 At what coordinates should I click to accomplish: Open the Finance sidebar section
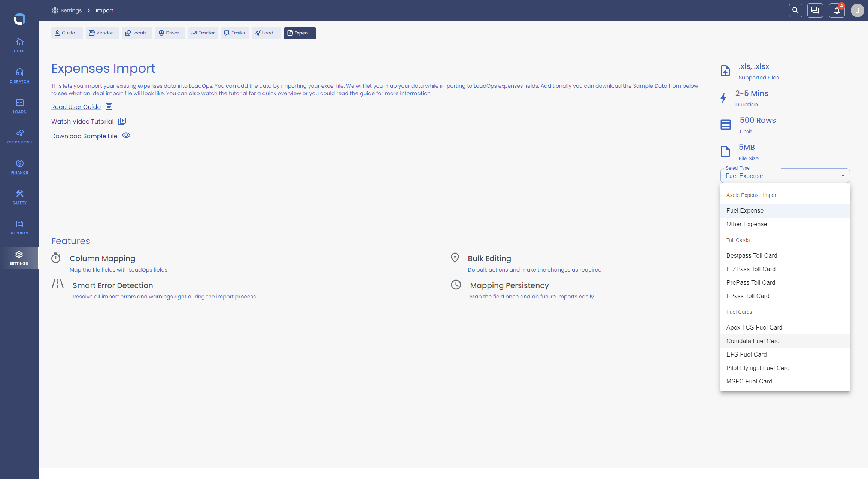coord(19,167)
